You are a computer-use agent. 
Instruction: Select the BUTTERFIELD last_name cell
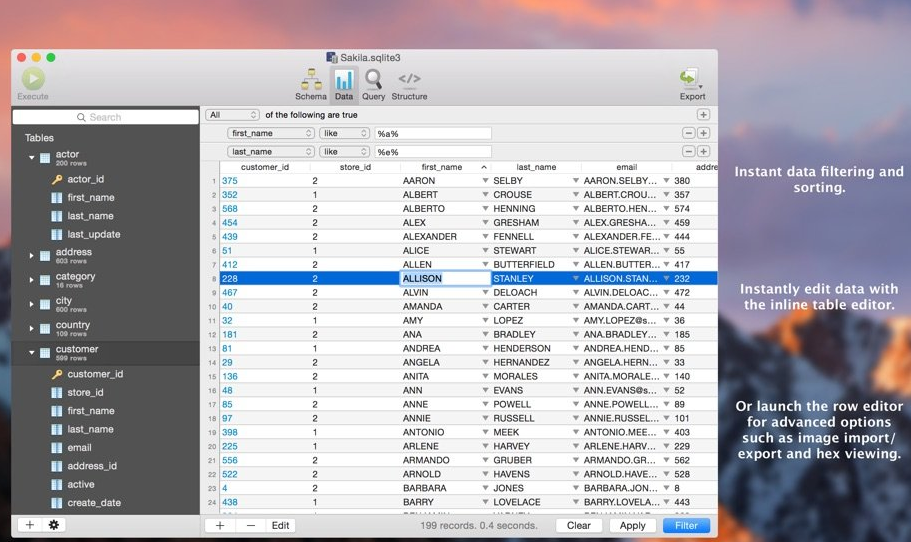(x=524, y=264)
